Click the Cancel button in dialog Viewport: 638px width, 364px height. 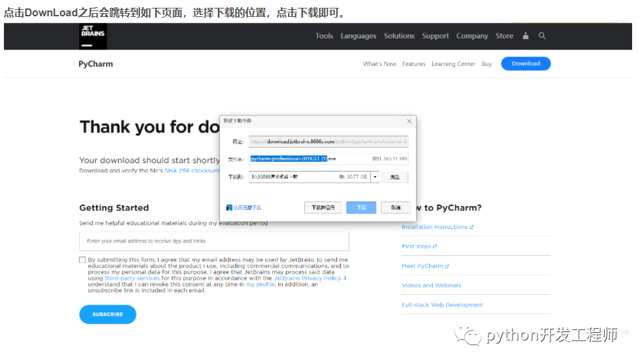(396, 207)
